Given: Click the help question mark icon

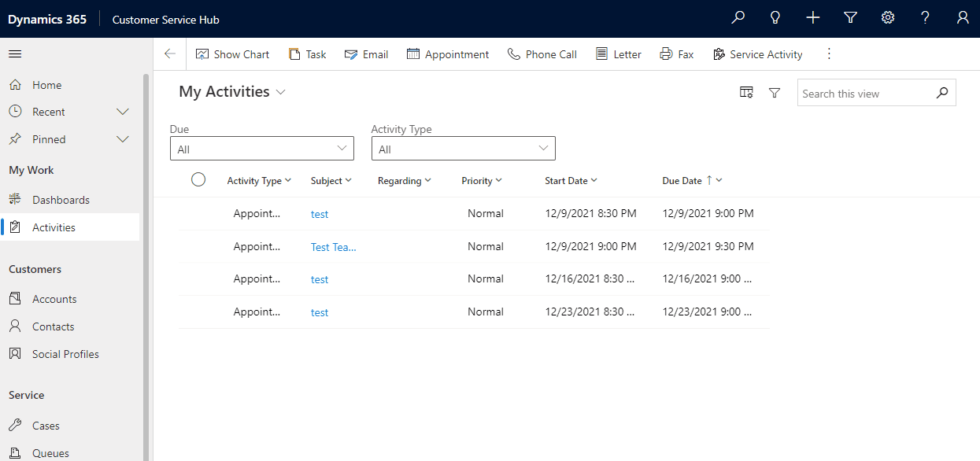Looking at the screenshot, I should pos(926,18).
